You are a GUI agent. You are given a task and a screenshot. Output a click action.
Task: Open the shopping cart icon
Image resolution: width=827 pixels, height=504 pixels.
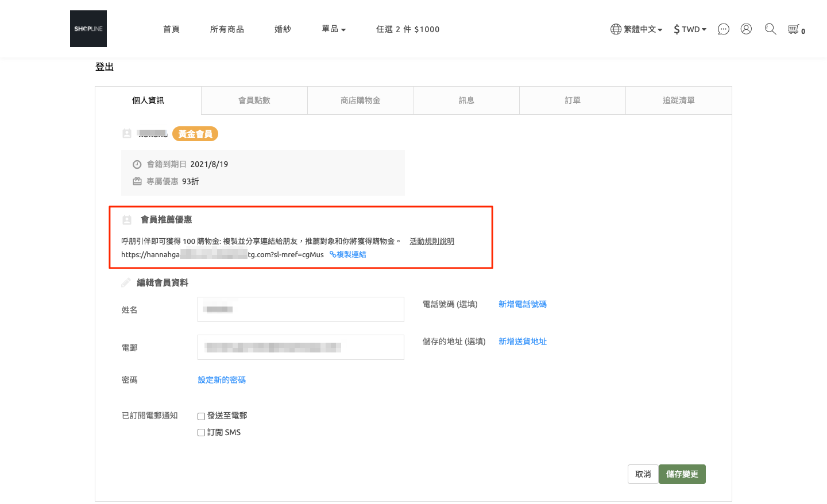click(x=794, y=29)
